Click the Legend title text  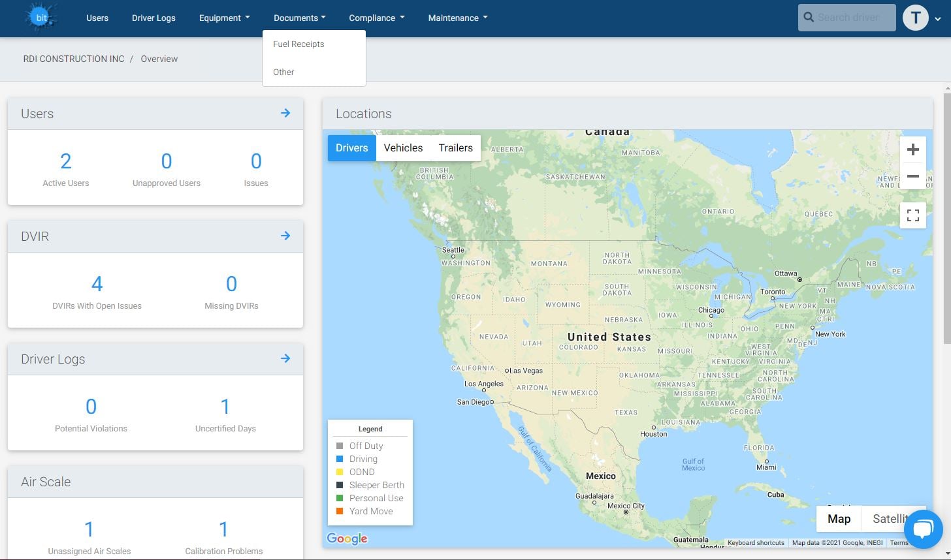click(370, 429)
